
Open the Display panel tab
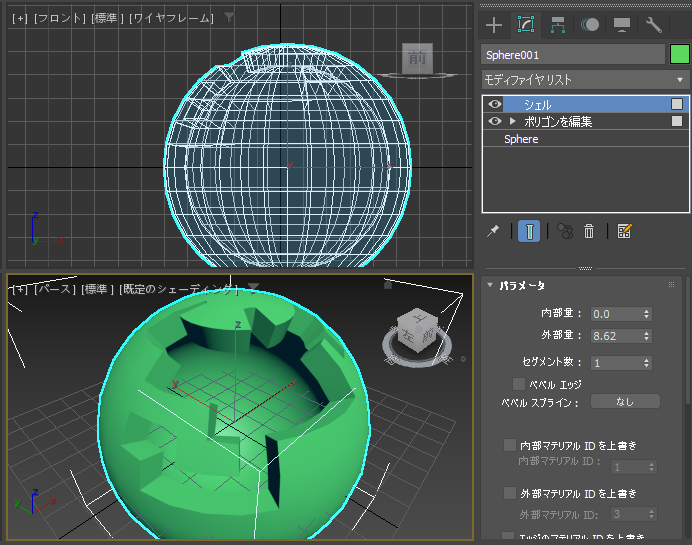621,25
